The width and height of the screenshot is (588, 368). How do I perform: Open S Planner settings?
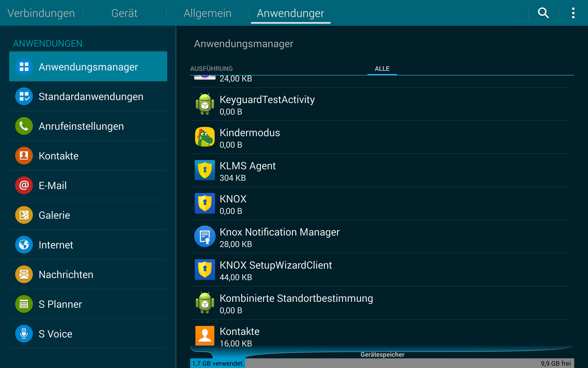pos(88,304)
